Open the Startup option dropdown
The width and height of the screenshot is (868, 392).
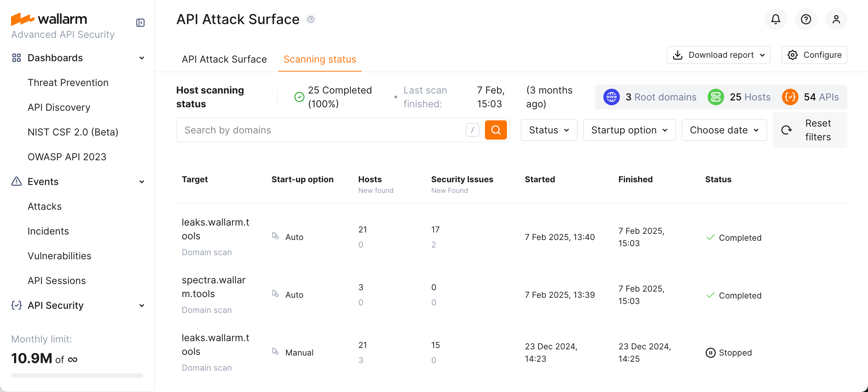tap(629, 130)
